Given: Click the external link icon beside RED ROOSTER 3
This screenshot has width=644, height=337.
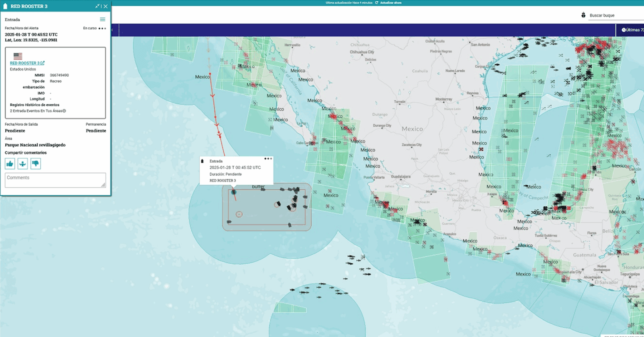Looking at the screenshot, I should point(43,63).
